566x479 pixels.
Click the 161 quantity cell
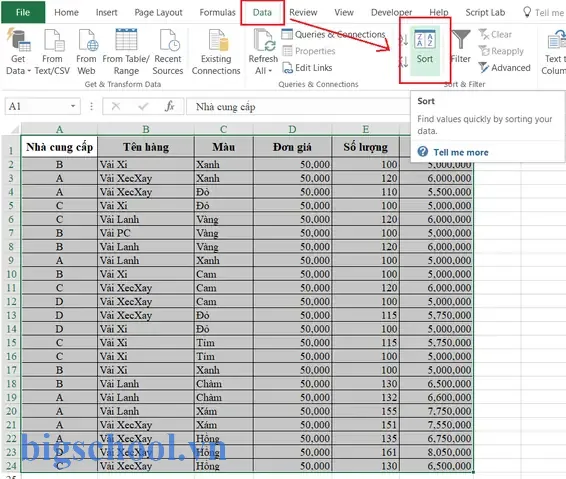365,452
